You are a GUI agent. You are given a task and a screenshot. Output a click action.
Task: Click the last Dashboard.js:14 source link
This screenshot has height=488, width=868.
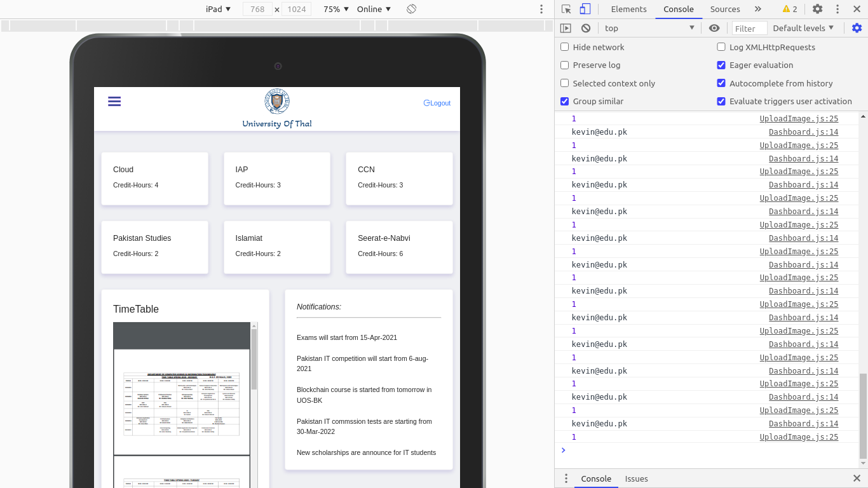pyautogui.click(x=803, y=423)
